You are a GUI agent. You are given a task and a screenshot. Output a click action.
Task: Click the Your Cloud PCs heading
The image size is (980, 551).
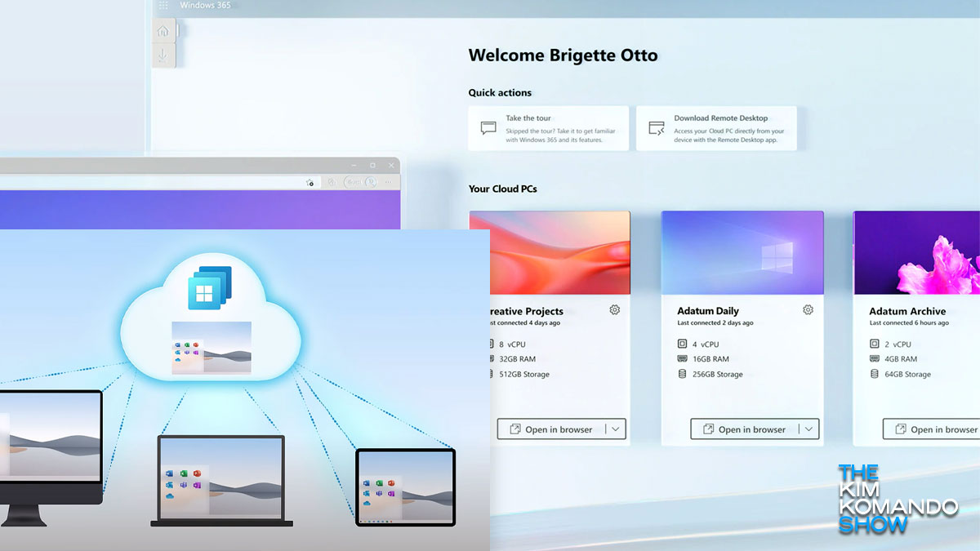click(503, 189)
